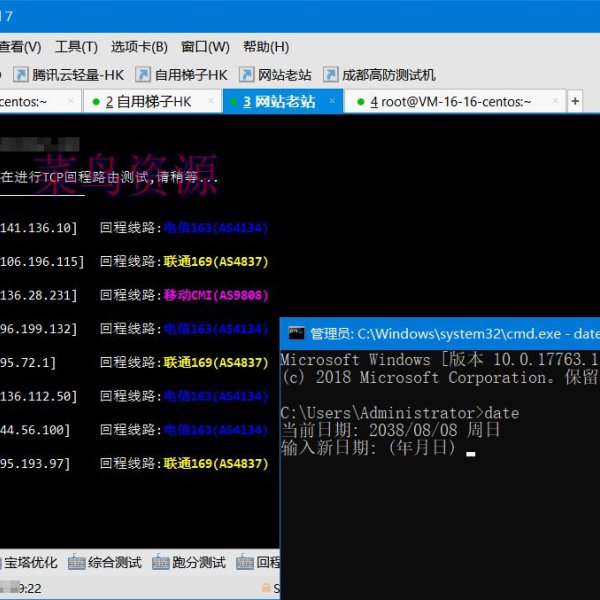This screenshot has height=600, width=600.
Task: Click the 自用梯子HK bookmark shortcut icon
Action: (143, 75)
